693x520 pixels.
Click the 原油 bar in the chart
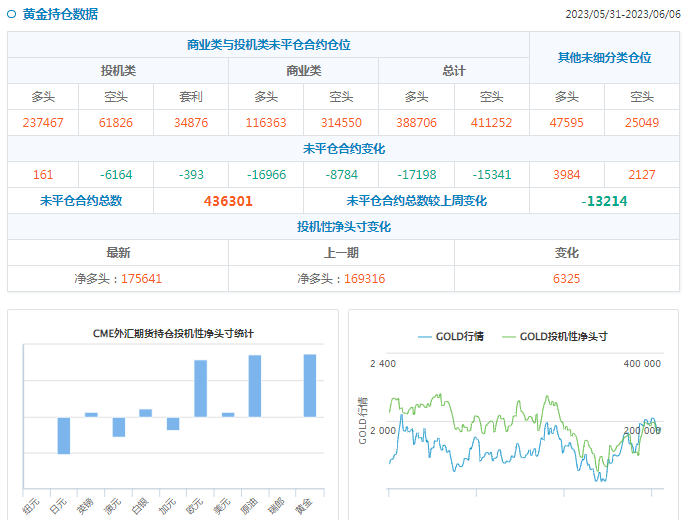[x=255, y=386]
